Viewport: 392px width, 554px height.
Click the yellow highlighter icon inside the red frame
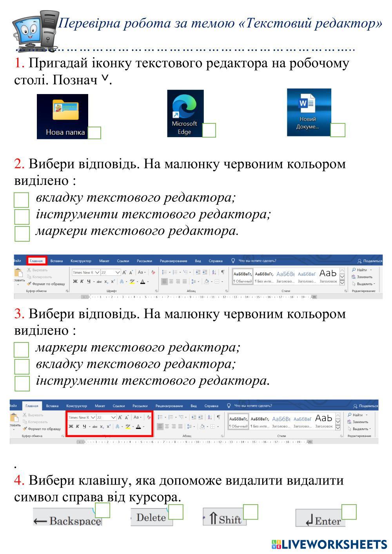pyautogui.click(x=128, y=427)
